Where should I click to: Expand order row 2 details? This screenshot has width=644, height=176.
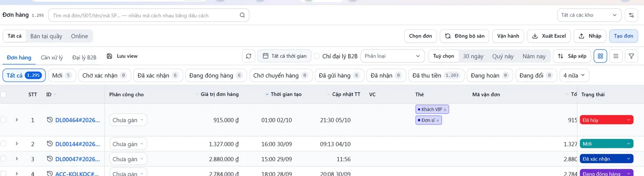click(17, 143)
